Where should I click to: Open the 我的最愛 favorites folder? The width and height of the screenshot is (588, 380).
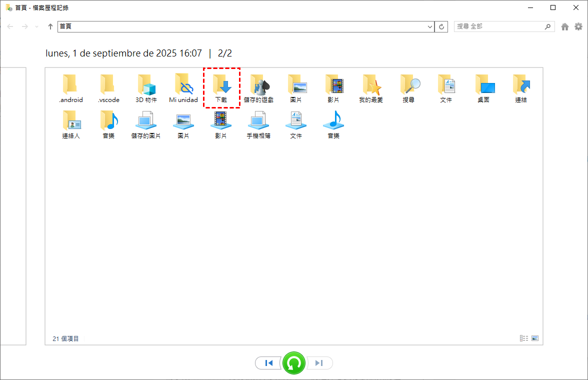(371, 87)
